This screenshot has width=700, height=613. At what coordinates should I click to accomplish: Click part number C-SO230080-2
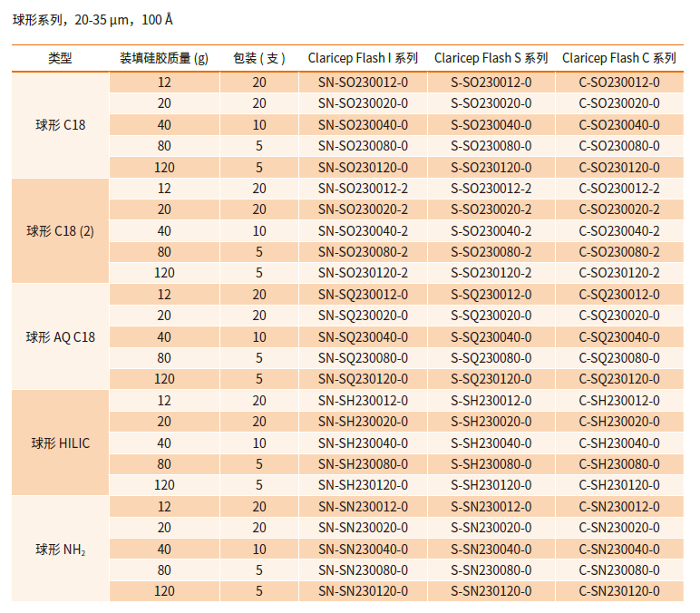(x=619, y=252)
